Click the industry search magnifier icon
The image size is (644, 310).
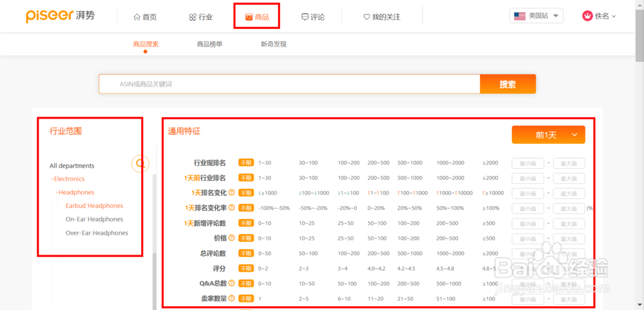[140, 163]
